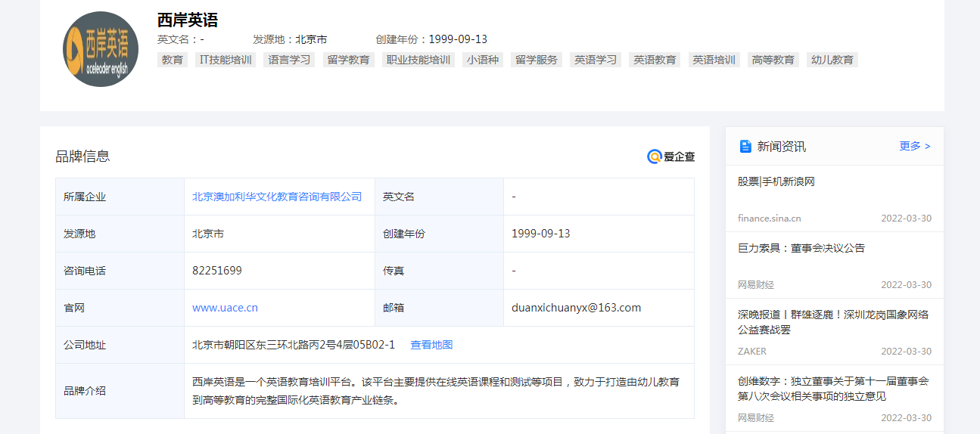Click the 传真 label cell
Image resolution: width=980 pixels, height=434 pixels.
pyautogui.click(x=440, y=271)
